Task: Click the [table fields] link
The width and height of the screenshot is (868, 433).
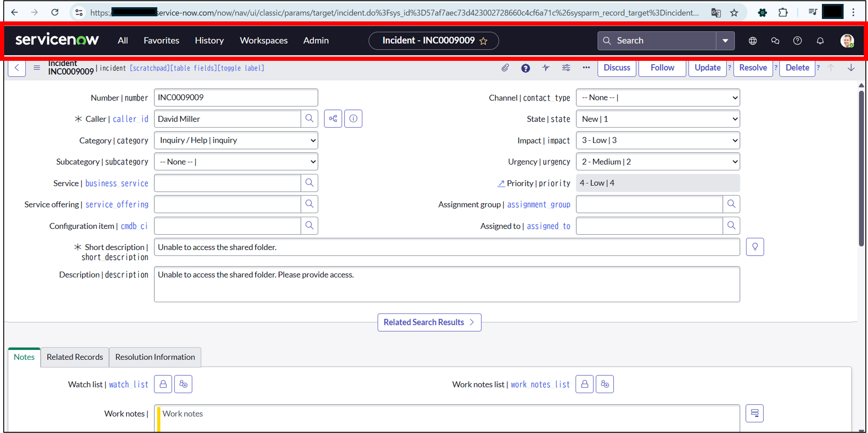Action: tap(193, 68)
